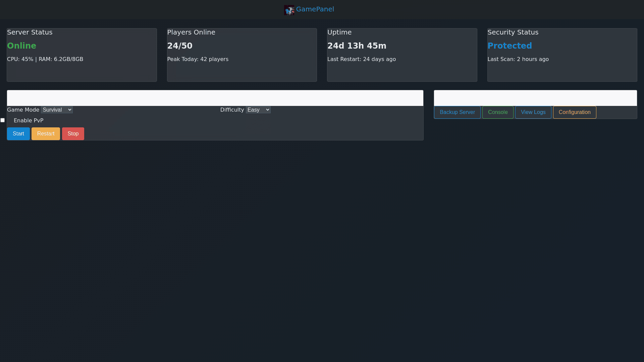Click Backup Server button
Viewport: 644px width, 362px height.
pyautogui.click(x=457, y=112)
